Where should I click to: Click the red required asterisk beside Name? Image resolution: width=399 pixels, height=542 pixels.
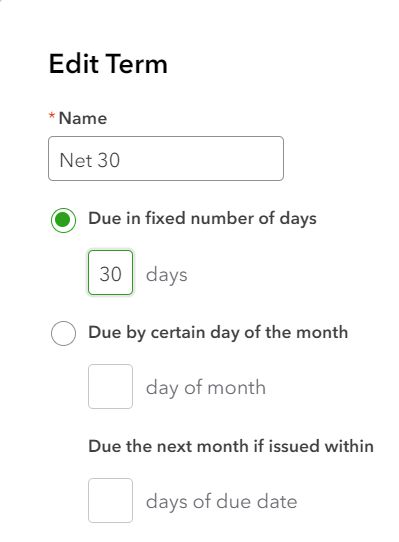[52, 115]
